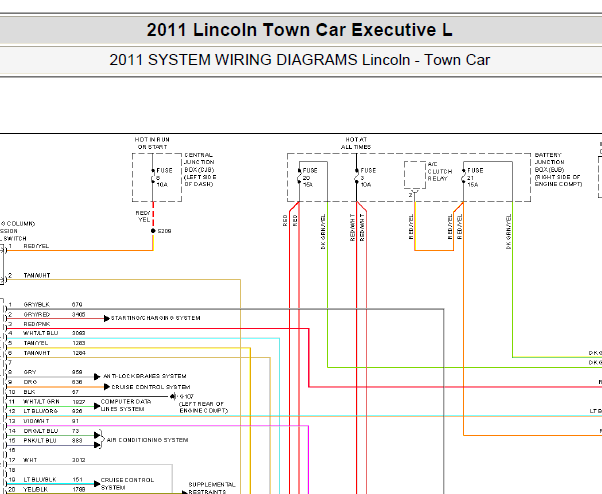Screen dimensions: 602x494
Task: Select the 'ANTI-LOCK BRAKES SYSTEM' reference label
Action: click(x=145, y=376)
